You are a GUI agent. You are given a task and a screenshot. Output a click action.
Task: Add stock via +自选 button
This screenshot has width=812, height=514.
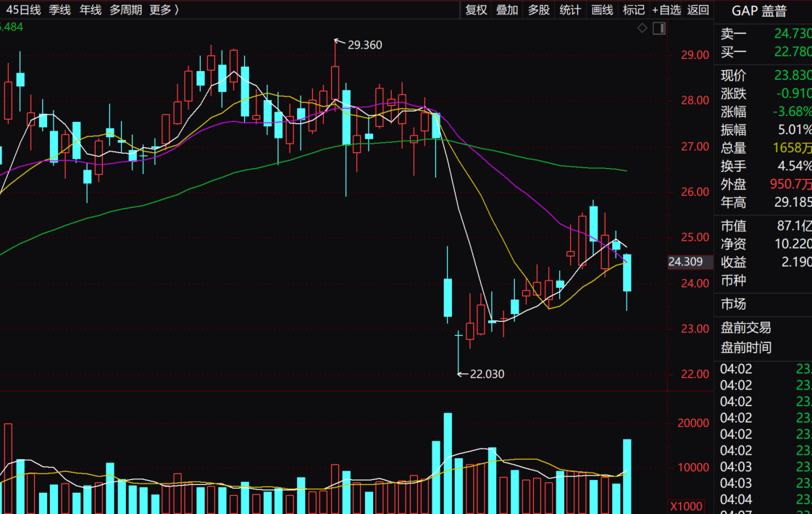click(x=666, y=9)
